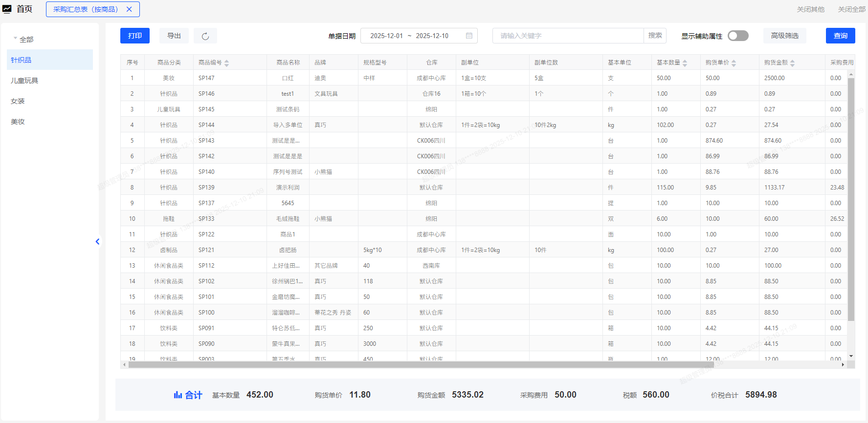
Task: Toggle 显示辅助属性 switch
Action: pos(738,36)
